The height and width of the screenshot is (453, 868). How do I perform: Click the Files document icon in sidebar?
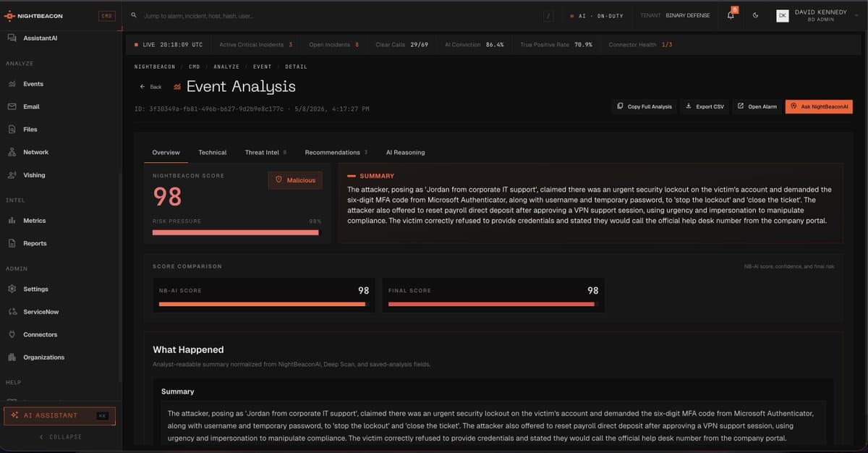click(x=12, y=130)
